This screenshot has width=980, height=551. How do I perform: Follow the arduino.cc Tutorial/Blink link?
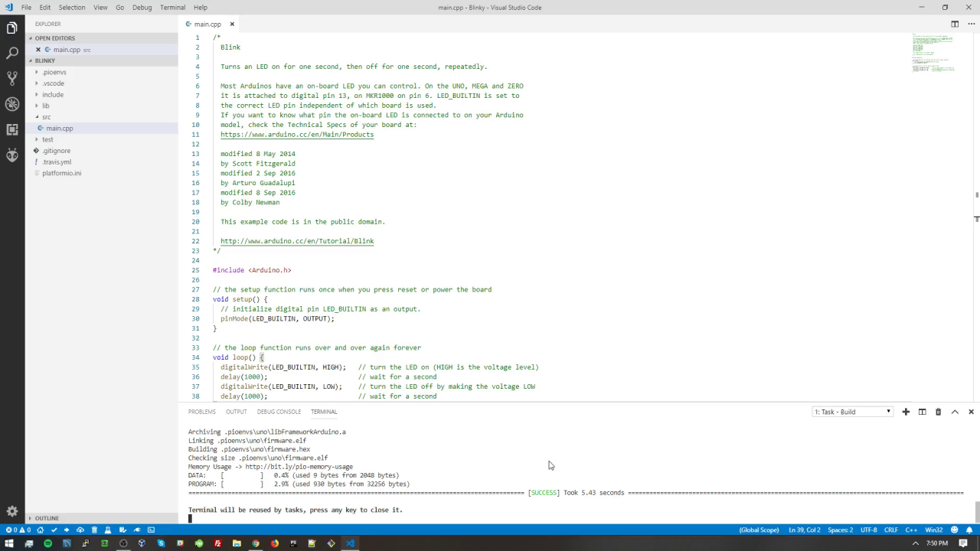[297, 241]
